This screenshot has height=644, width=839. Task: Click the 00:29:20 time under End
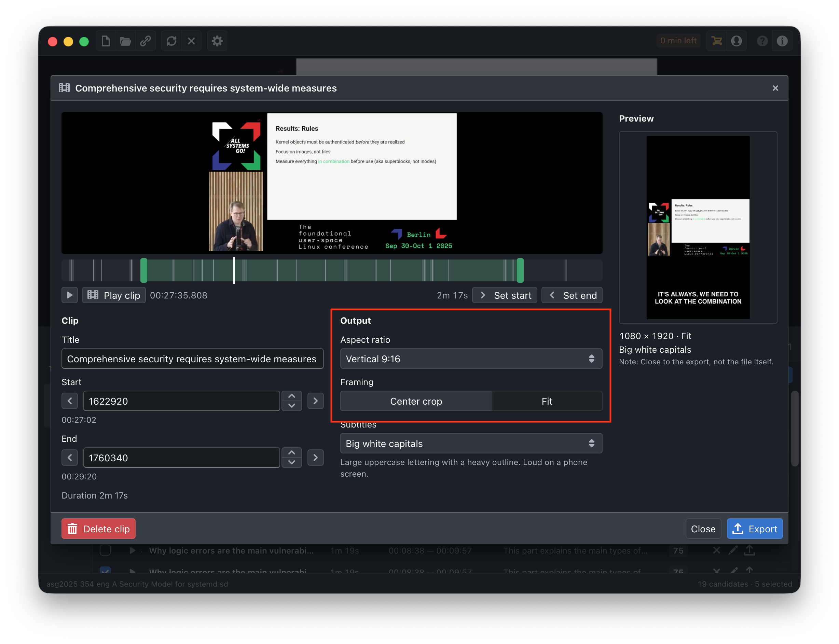point(79,476)
